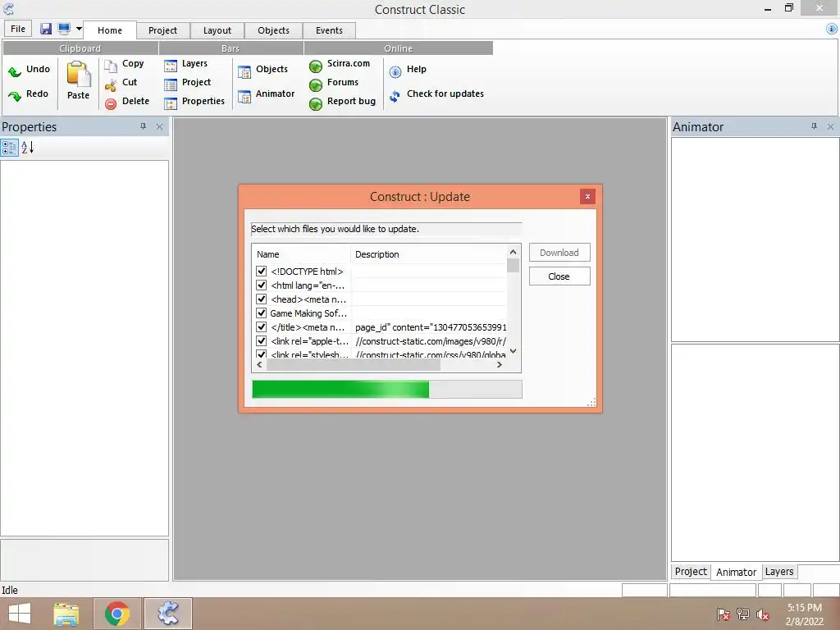Open the File menu

click(18, 29)
